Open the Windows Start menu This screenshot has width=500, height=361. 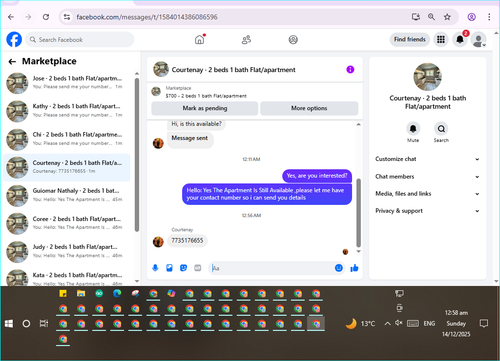(9, 324)
